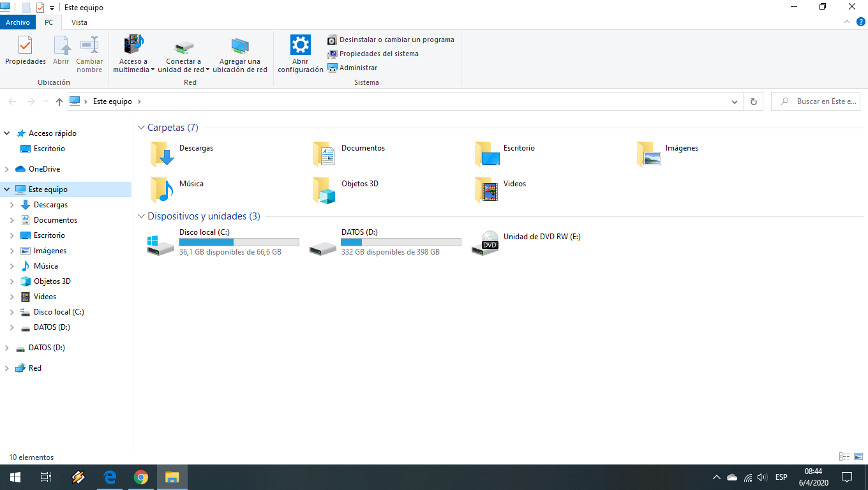Open the Archivo menu tab
This screenshot has height=490, width=868.
click(18, 22)
